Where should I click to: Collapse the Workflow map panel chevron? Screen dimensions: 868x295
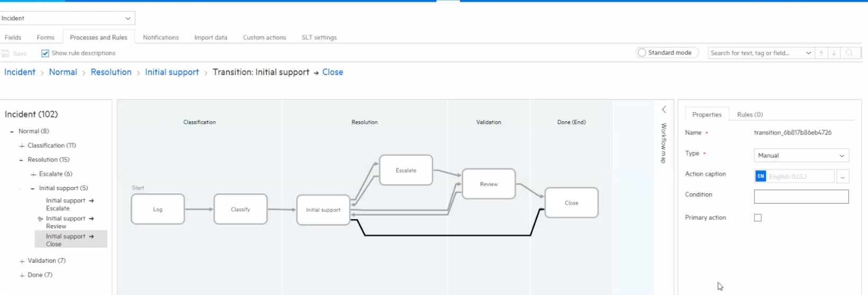pyautogui.click(x=664, y=110)
